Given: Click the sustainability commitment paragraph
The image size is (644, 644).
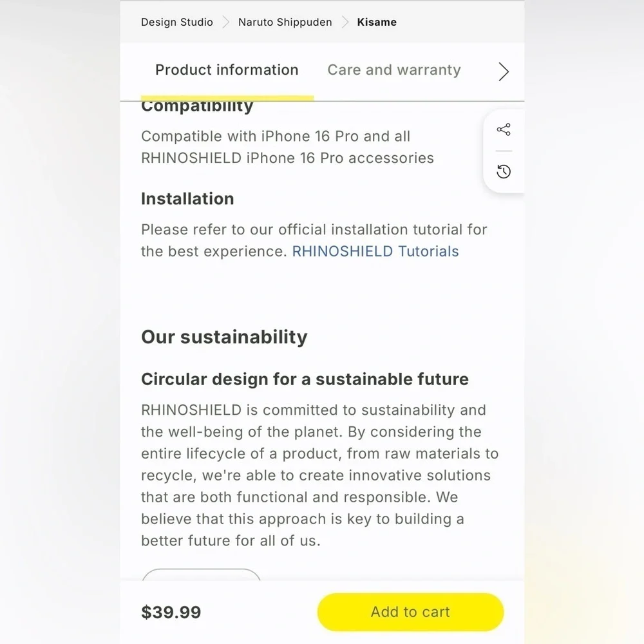Looking at the screenshot, I should point(319,475).
